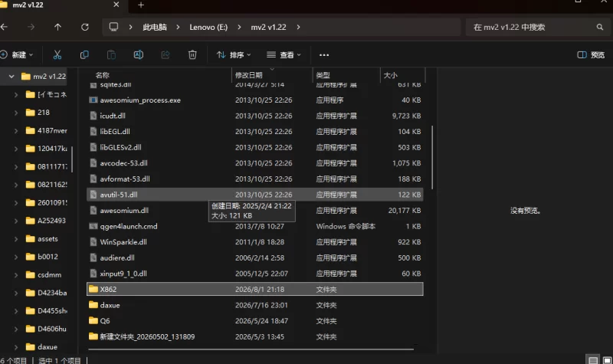The height and width of the screenshot is (364, 613).
Task: Click the Cut scissors icon
Action: [x=57, y=54]
